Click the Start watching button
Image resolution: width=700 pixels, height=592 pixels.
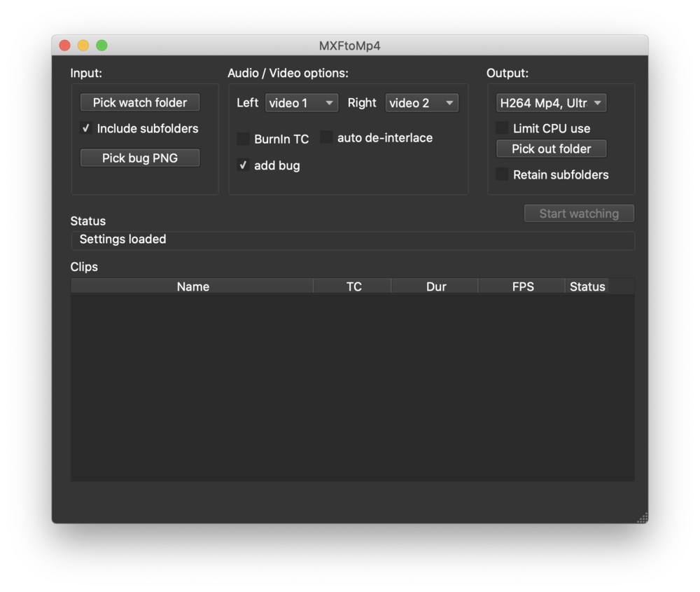click(579, 214)
